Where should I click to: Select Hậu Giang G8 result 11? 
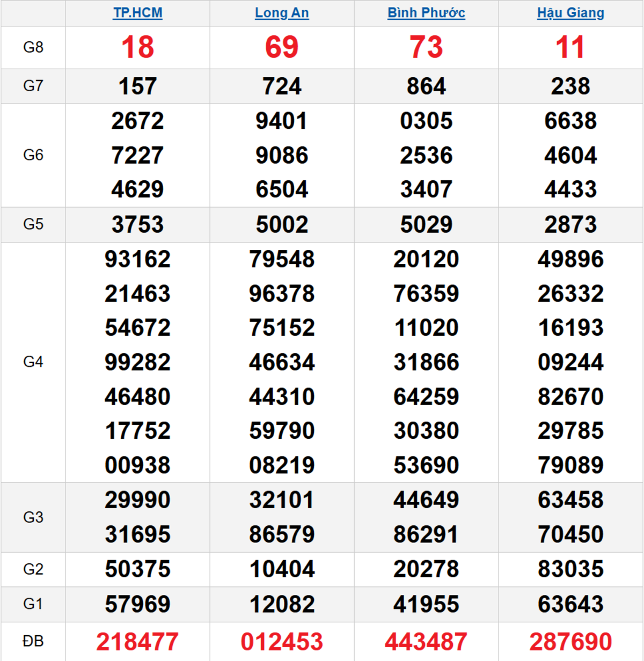pyautogui.click(x=570, y=47)
